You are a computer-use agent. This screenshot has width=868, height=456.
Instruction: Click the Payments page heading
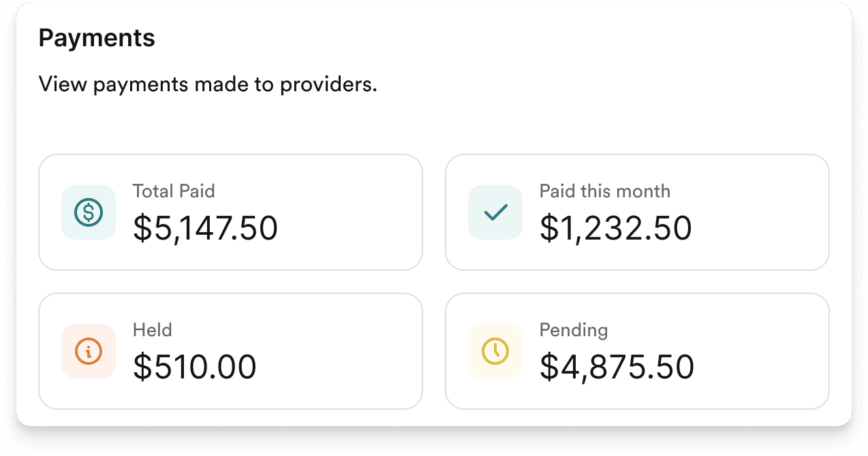[97, 37]
